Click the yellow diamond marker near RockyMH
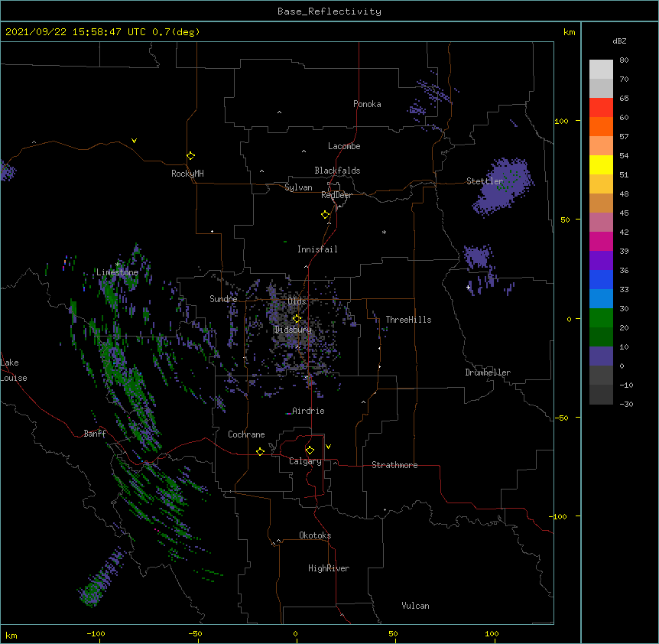 click(x=190, y=156)
